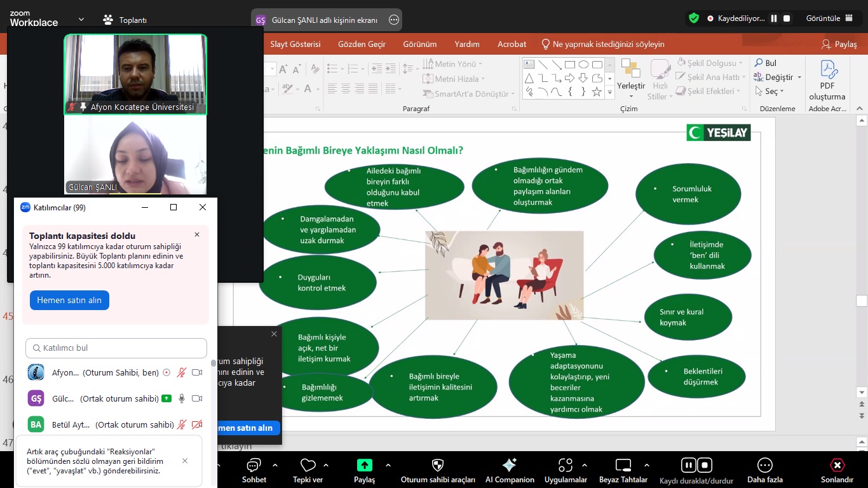Viewport: 868px width, 488px height.
Task: Expand the arrow next to Sohbet
Action: [x=275, y=464]
